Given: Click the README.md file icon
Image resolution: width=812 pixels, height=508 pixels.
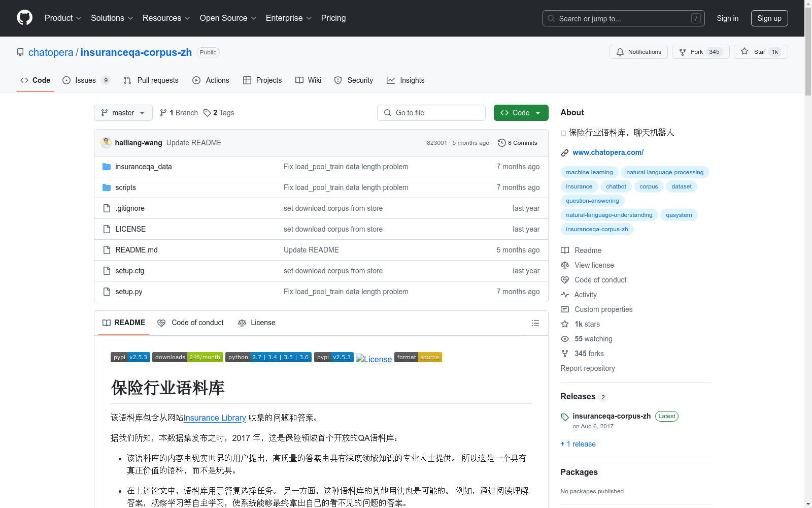Looking at the screenshot, I should click(107, 250).
